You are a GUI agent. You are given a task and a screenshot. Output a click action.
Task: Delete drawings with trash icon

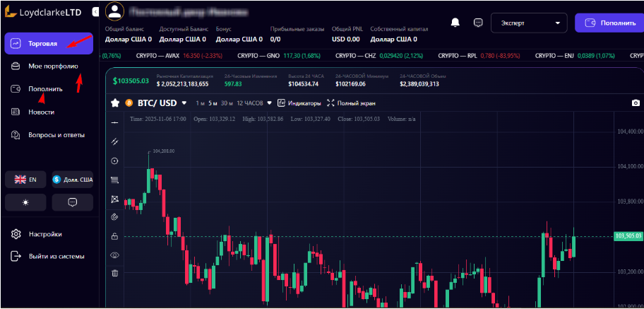pyautogui.click(x=115, y=273)
